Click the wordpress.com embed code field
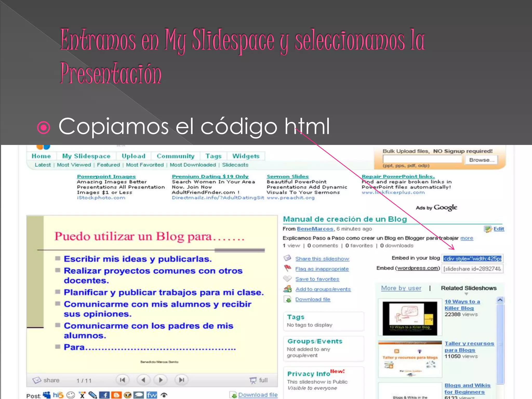This screenshot has height=399, width=532. 473,269
